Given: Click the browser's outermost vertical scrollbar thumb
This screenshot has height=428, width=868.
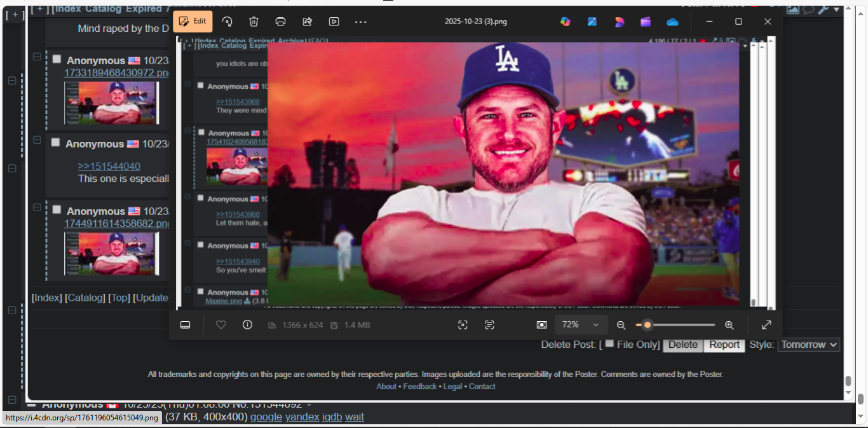Looking at the screenshot, I should tap(860, 399).
